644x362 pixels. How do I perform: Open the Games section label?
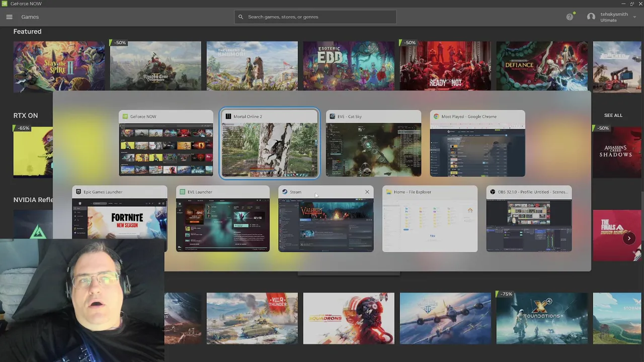[x=30, y=17]
